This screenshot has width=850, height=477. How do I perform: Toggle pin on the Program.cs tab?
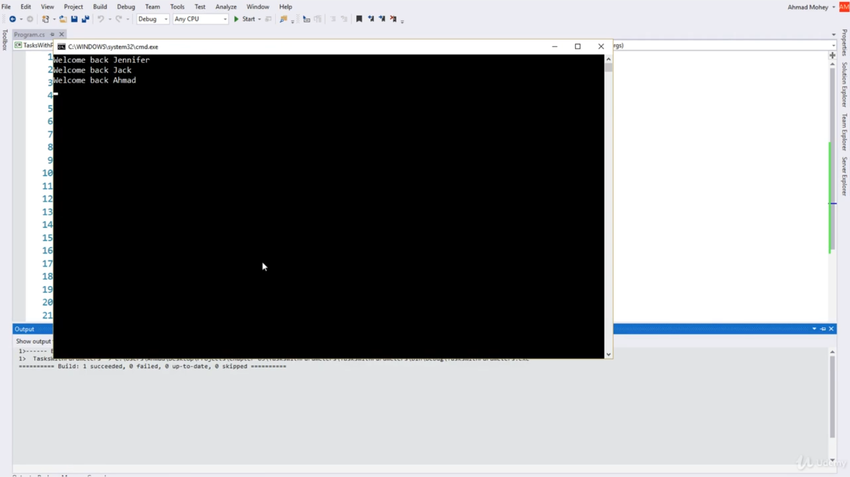[x=52, y=34]
